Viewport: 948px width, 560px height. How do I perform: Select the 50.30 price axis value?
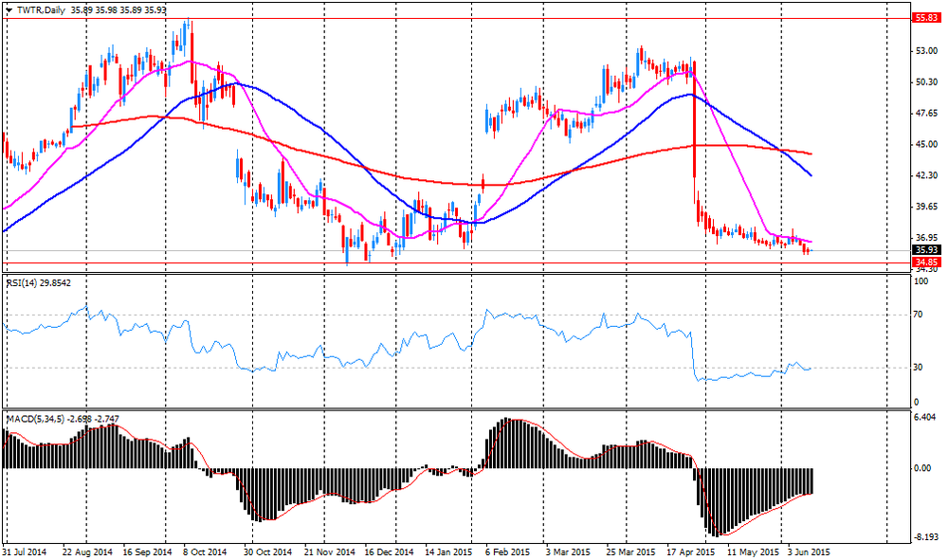[927, 82]
